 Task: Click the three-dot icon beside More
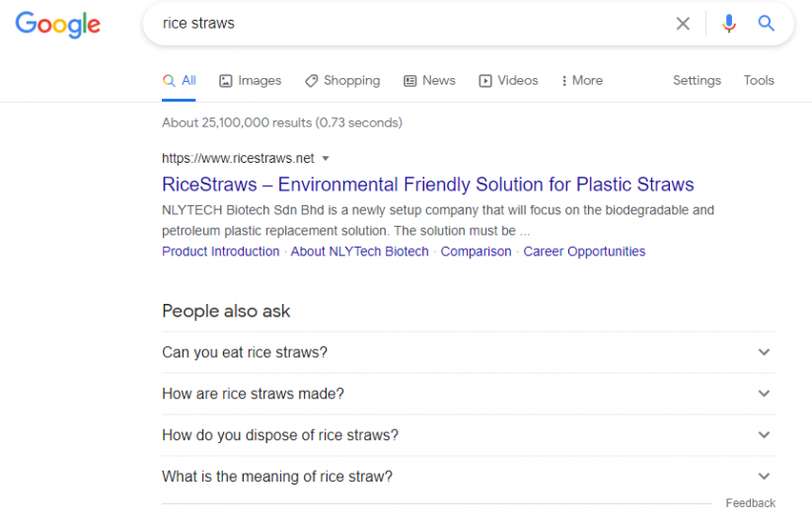coord(564,81)
